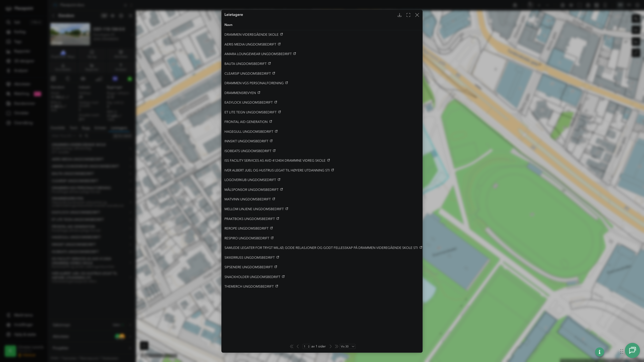Click the external link icon by CLEARSIP UNGDOMSBEDRIFT

click(274, 73)
